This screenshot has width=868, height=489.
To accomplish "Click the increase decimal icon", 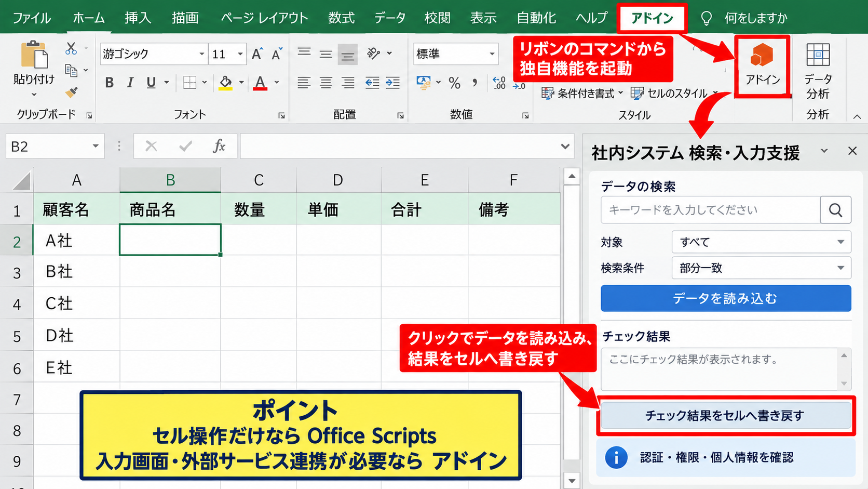I will tap(499, 83).
